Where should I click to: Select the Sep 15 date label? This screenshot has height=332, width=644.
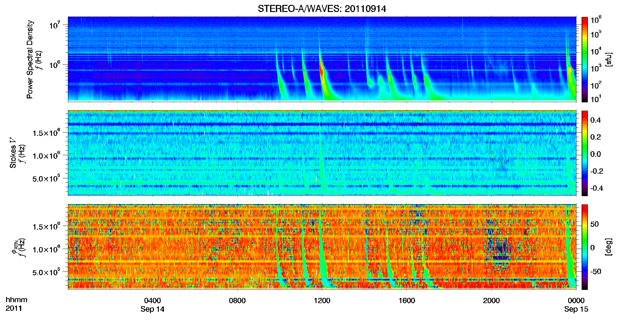[576, 309]
